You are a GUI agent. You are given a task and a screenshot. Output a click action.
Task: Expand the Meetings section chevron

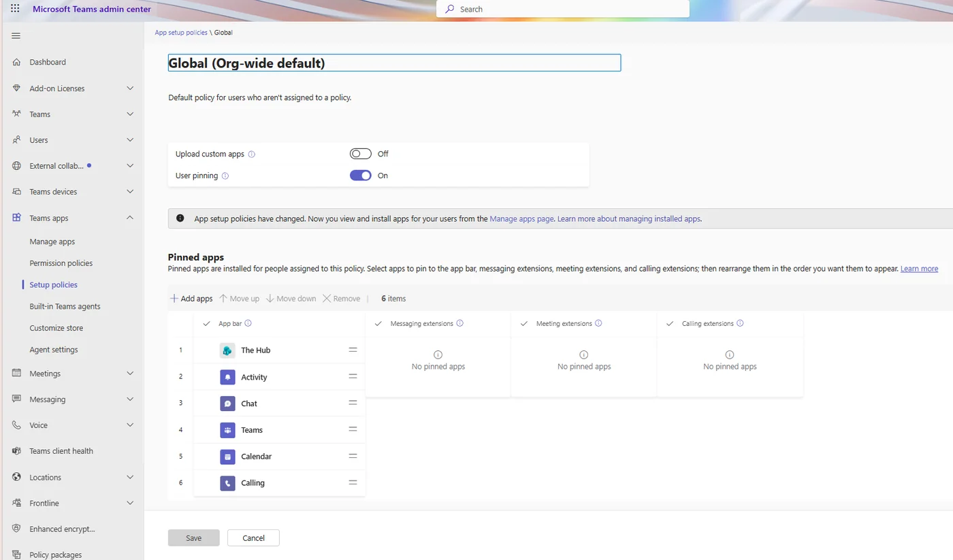130,374
